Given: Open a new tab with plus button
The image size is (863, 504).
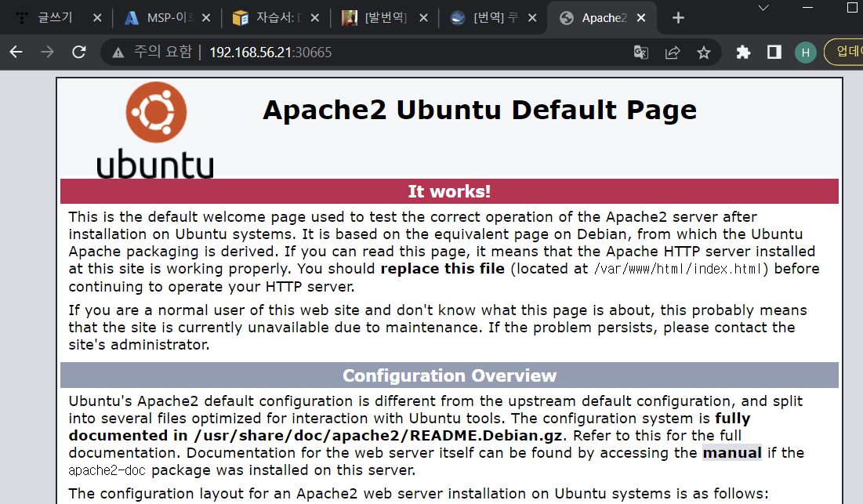Looking at the screenshot, I should click(x=678, y=18).
